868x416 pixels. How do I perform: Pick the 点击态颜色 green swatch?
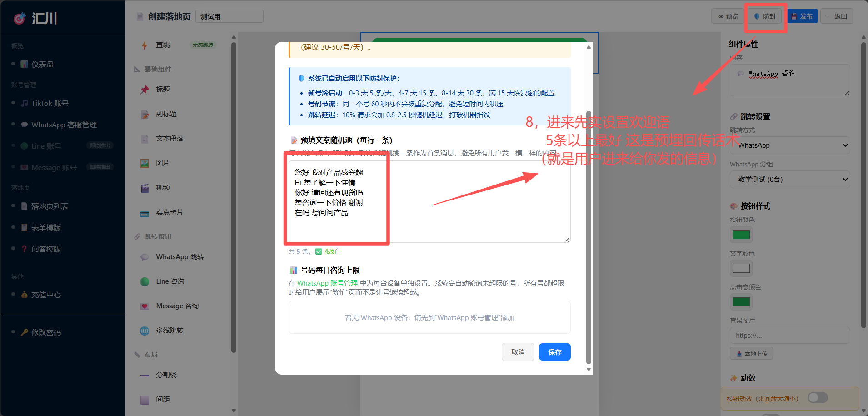(741, 302)
